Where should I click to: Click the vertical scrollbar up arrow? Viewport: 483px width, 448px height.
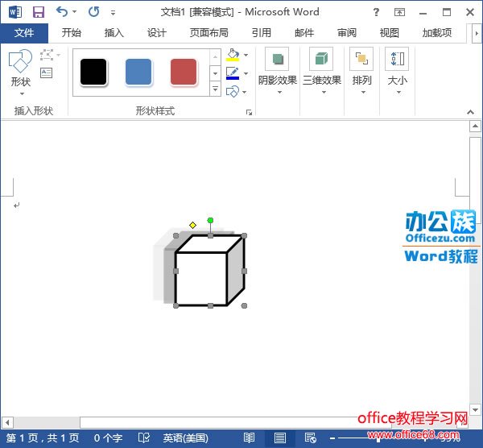click(475, 127)
